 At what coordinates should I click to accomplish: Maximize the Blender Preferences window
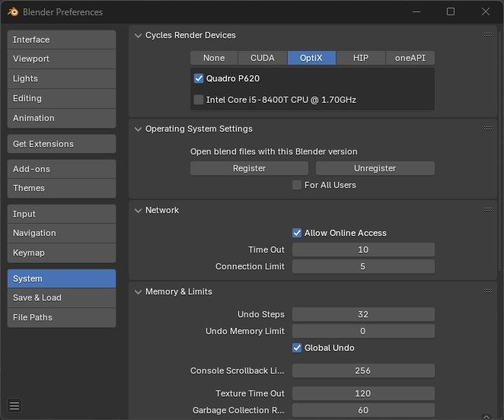[451, 11]
